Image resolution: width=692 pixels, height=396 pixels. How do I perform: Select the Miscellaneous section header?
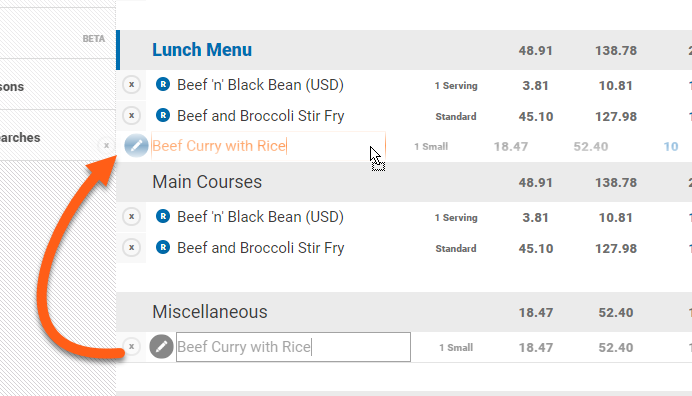210,312
